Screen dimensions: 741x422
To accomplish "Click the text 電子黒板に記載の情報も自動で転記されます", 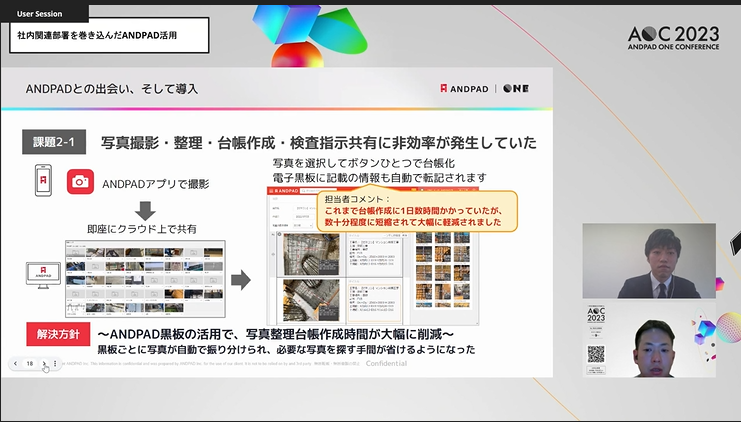I will click(379, 178).
